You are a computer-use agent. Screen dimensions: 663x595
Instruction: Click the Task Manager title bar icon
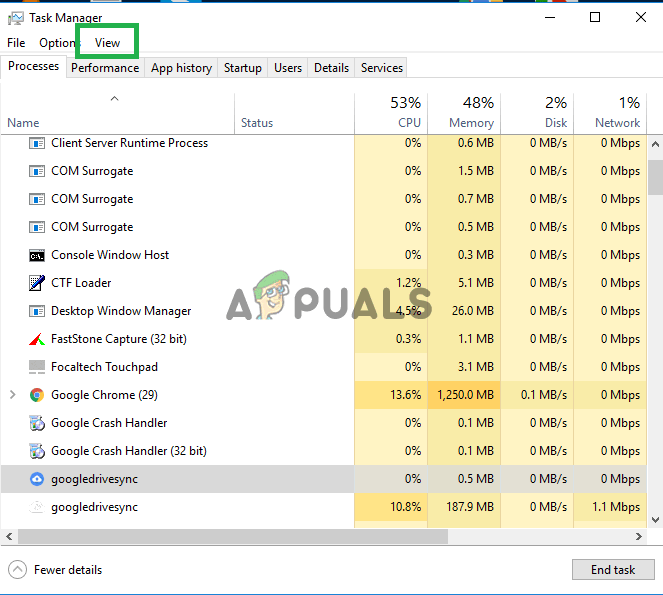pyautogui.click(x=16, y=18)
